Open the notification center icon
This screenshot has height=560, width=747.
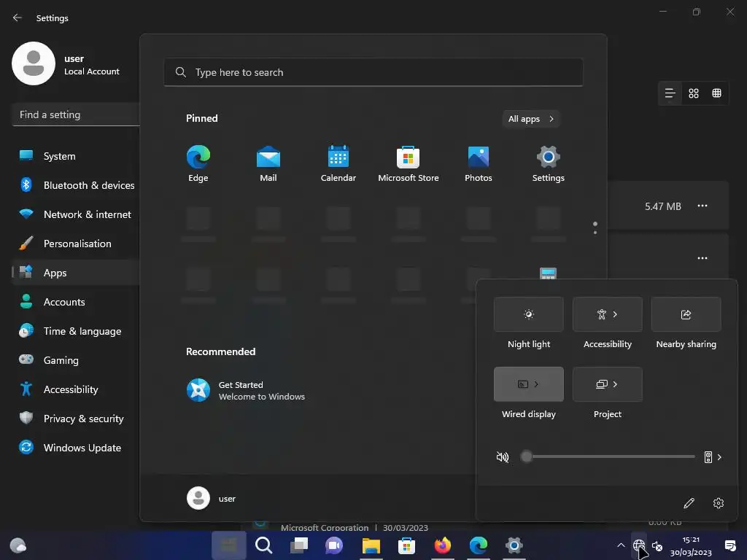[729, 545]
